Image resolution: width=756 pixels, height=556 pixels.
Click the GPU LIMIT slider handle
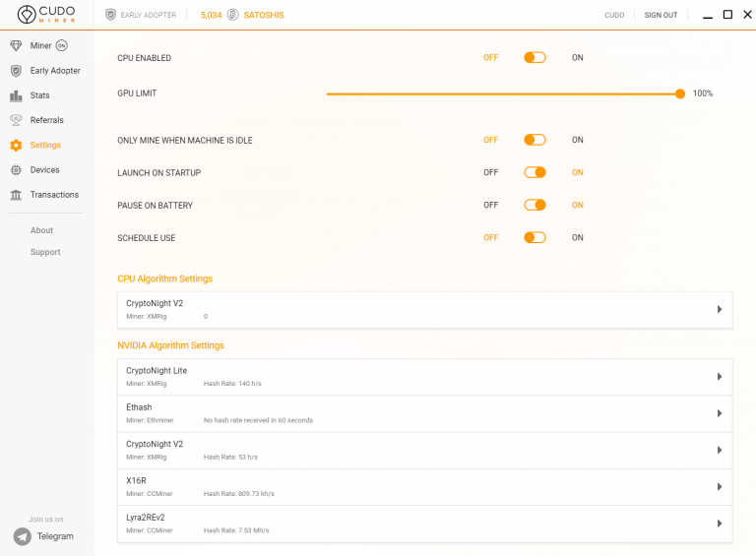680,93
